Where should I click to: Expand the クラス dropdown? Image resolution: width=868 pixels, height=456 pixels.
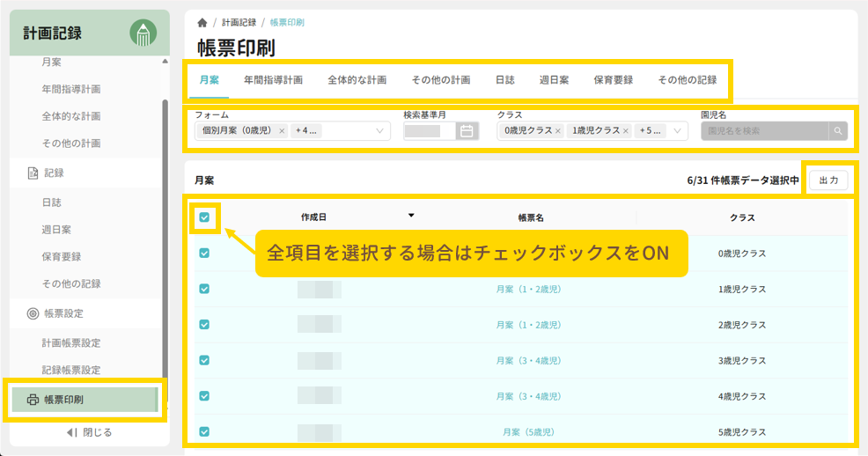pos(677,131)
